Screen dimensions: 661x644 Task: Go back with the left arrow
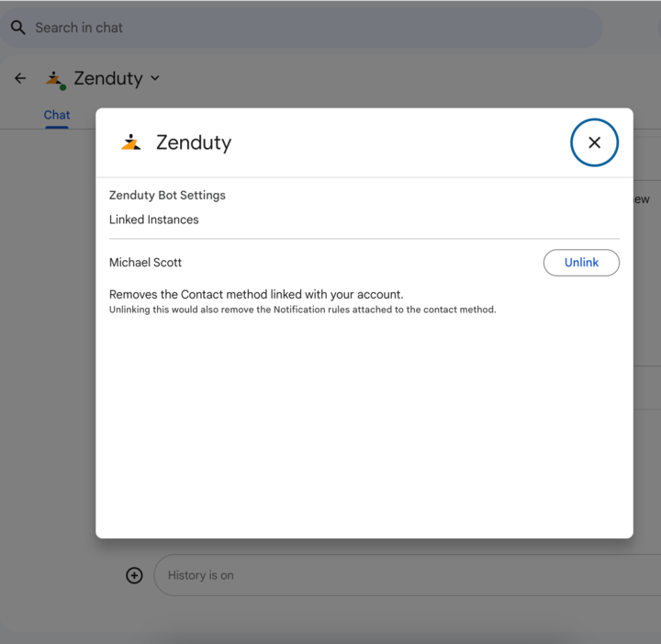[x=20, y=78]
